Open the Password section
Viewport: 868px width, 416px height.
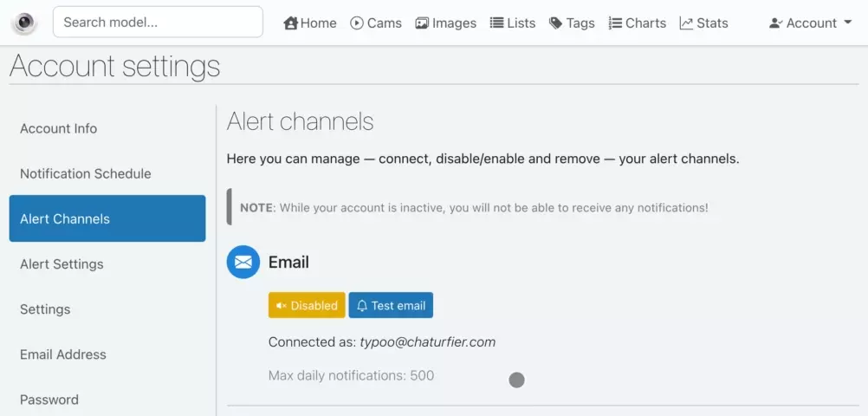[x=107, y=400]
